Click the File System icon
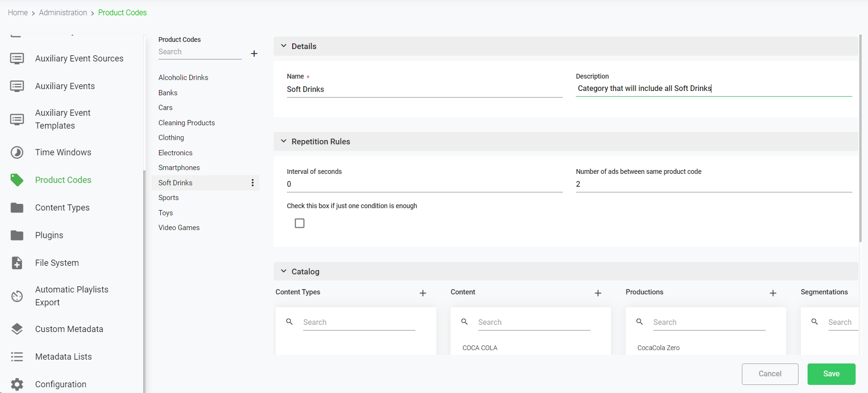868x393 pixels. [17, 263]
